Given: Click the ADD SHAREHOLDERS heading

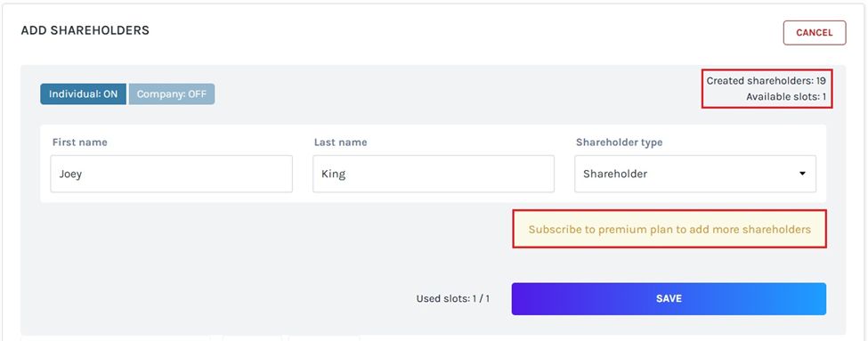Looking at the screenshot, I should 85,30.
